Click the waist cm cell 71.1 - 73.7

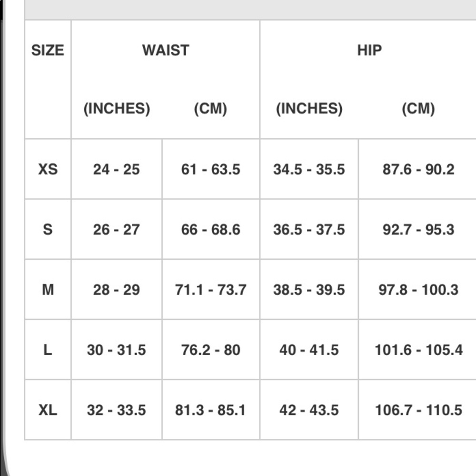pos(210,289)
